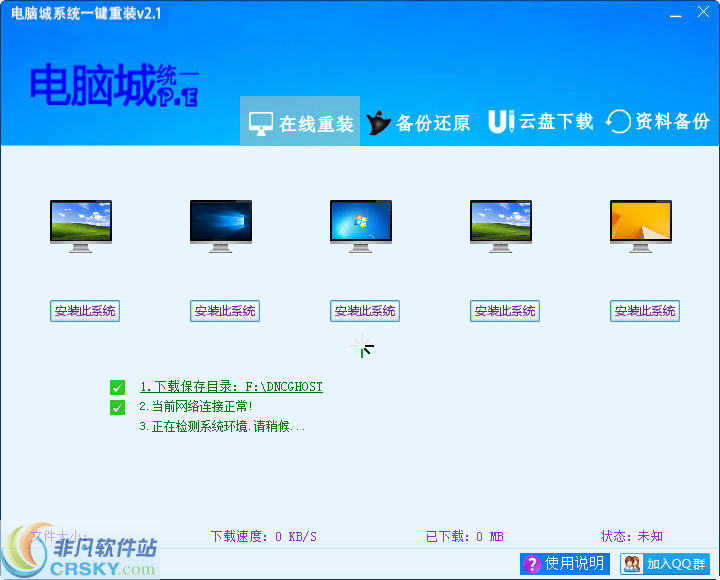Open the 备份还原 tab

point(418,123)
